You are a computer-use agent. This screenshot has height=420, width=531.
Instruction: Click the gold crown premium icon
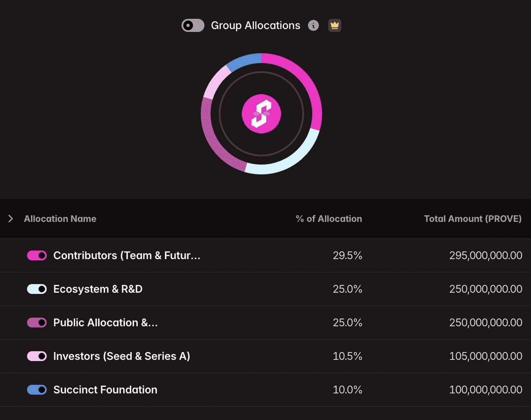(335, 25)
